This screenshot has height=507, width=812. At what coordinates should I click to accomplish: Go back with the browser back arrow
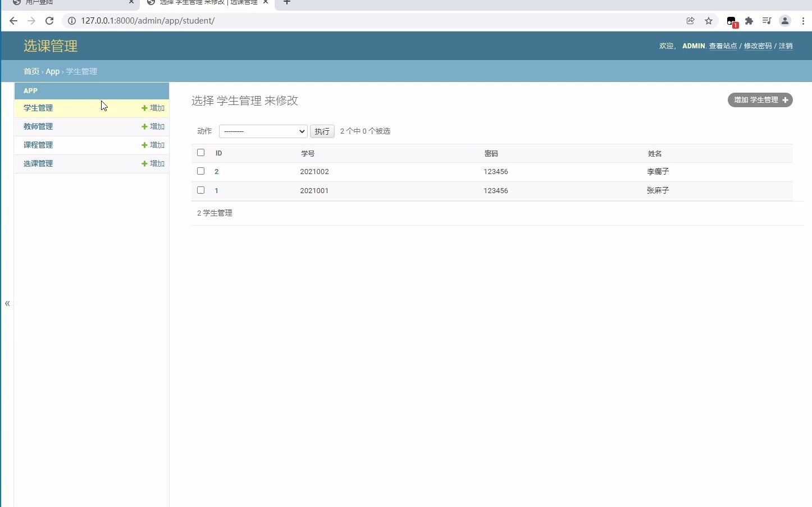tap(13, 21)
